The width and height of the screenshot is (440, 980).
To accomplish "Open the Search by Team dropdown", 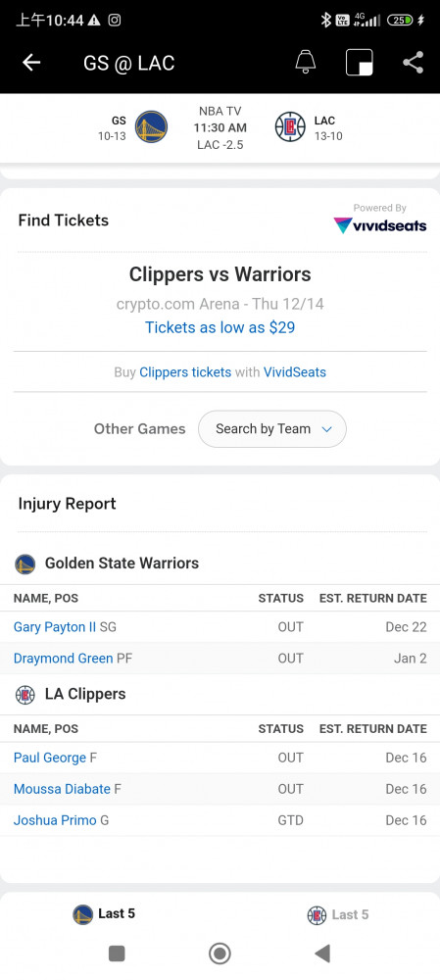I will pos(271,429).
